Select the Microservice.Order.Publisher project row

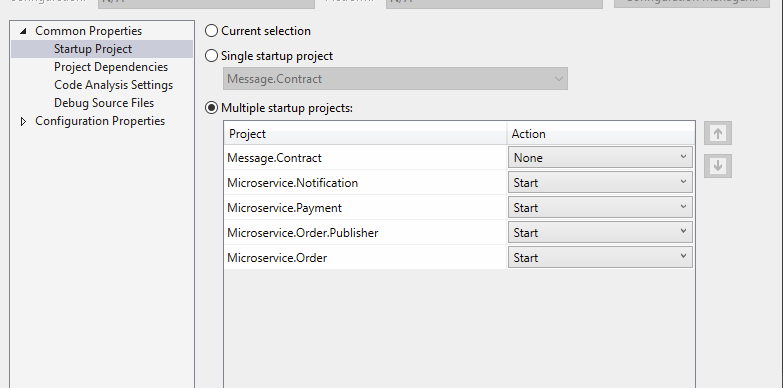[365, 232]
